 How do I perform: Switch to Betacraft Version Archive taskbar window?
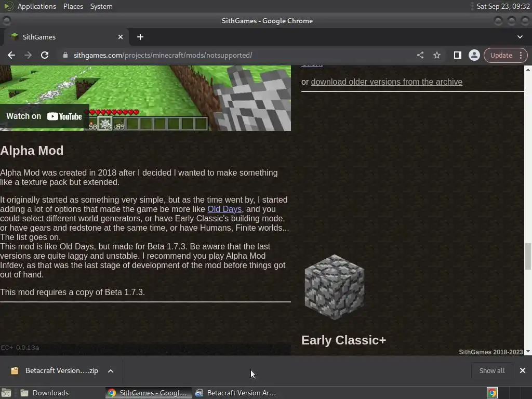[x=236, y=393]
